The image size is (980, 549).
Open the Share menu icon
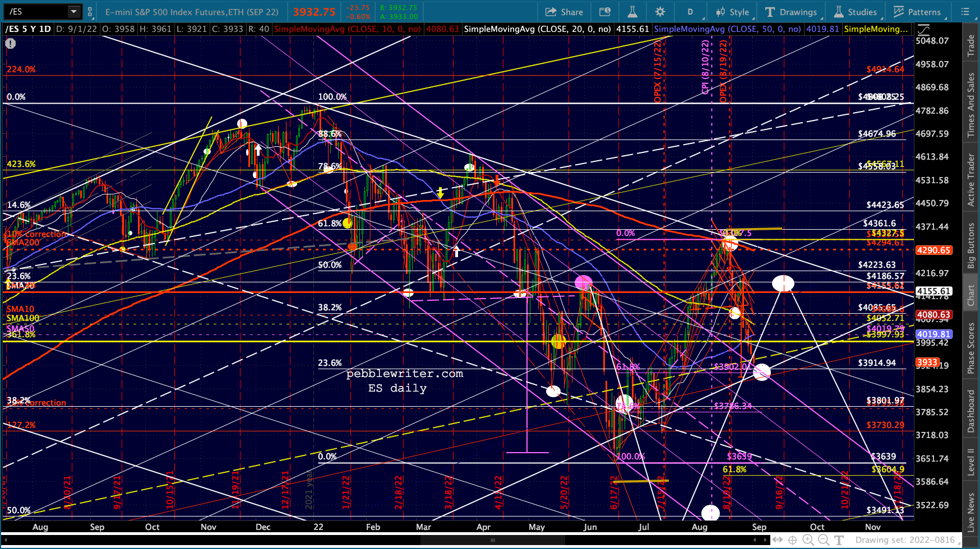click(564, 12)
